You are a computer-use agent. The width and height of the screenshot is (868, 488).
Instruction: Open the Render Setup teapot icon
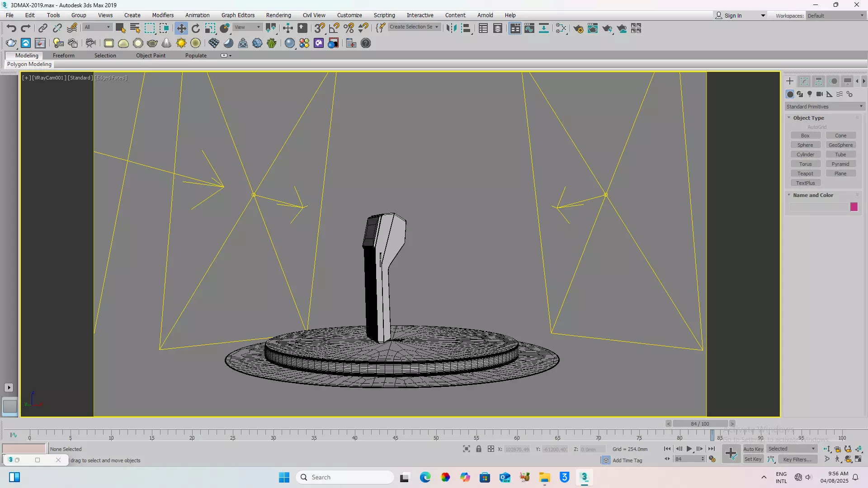click(x=578, y=28)
